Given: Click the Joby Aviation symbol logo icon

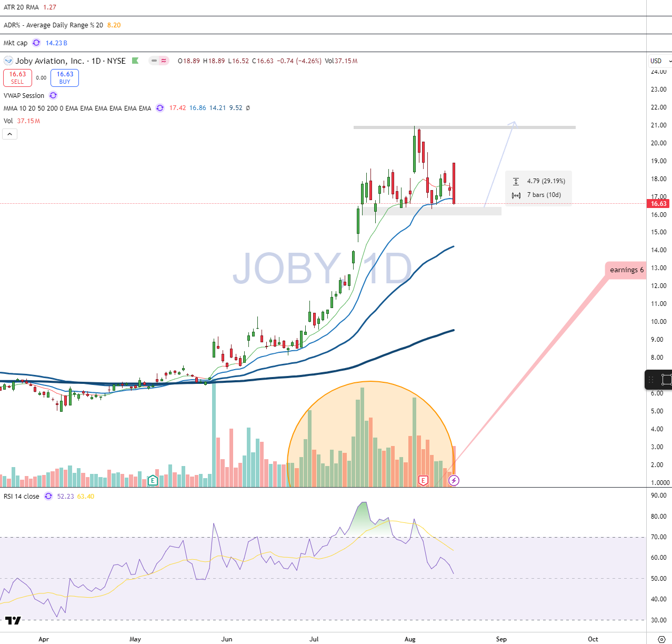Looking at the screenshot, I should (x=8, y=61).
